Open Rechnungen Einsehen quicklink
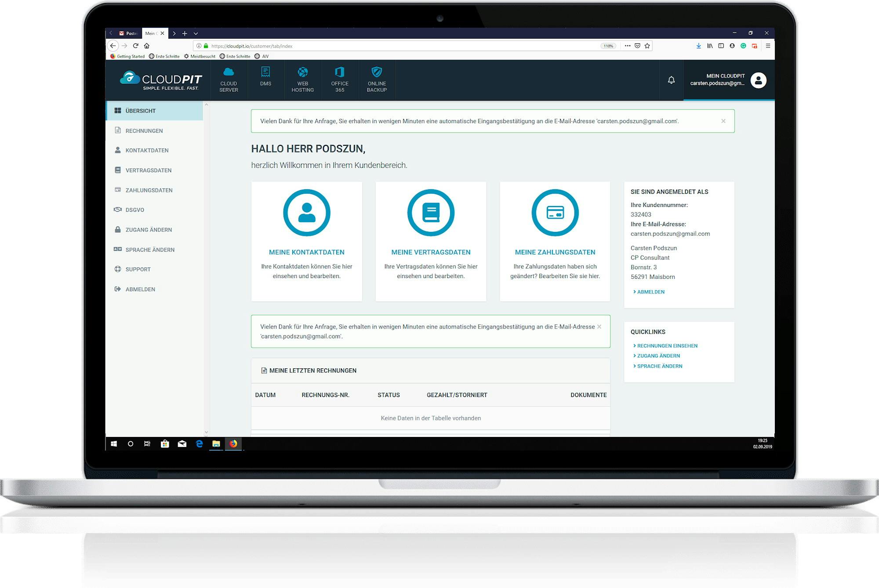The width and height of the screenshot is (879, 588). 667,346
